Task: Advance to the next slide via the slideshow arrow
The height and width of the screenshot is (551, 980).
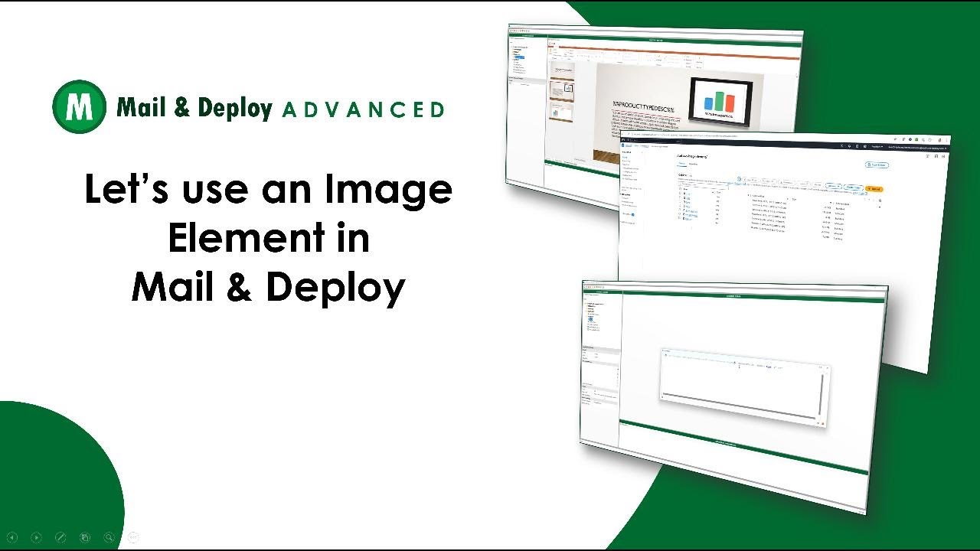Action: (x=36, y=538)
